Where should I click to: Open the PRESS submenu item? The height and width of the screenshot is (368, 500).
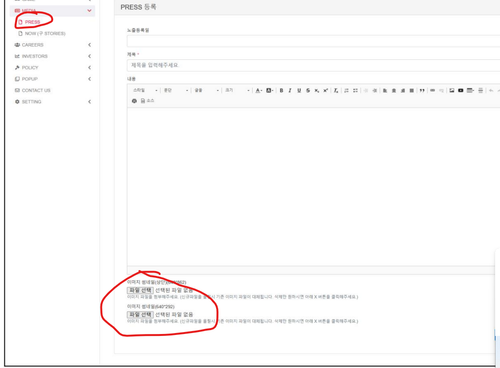pyautogui.click(x=32, y=22)
